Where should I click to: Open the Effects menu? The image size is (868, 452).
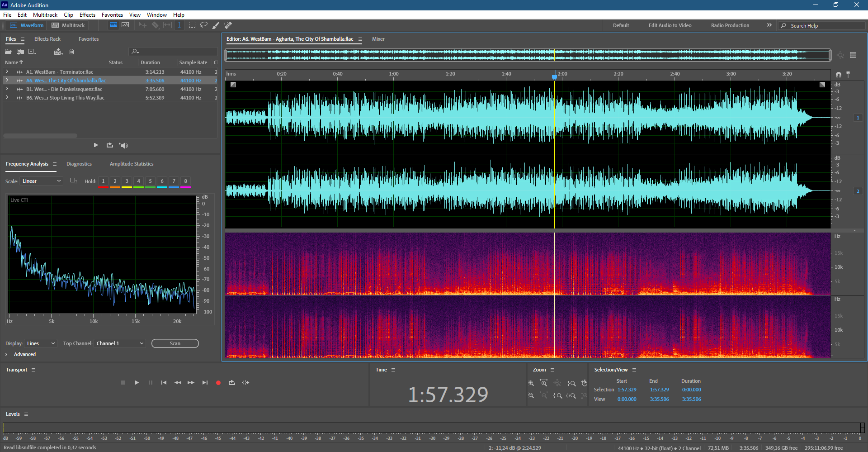tap(87, 15)
